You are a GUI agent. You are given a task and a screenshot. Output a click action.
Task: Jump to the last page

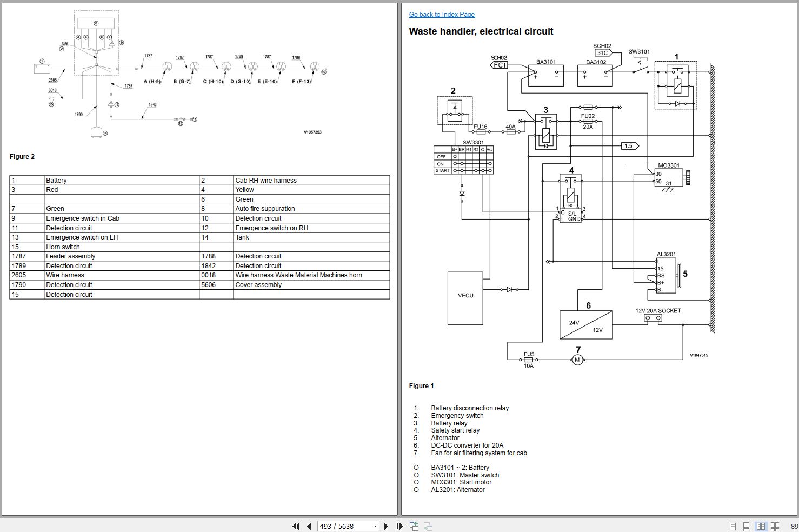click(399, 526)
